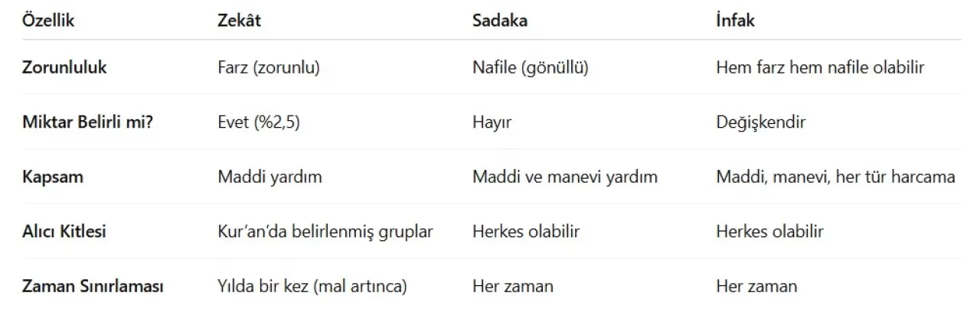The width and height of the screenshot is (980, 335).
Task: Click 'Yılda bir kez (mal artınca)' cell
Action: 312,286
